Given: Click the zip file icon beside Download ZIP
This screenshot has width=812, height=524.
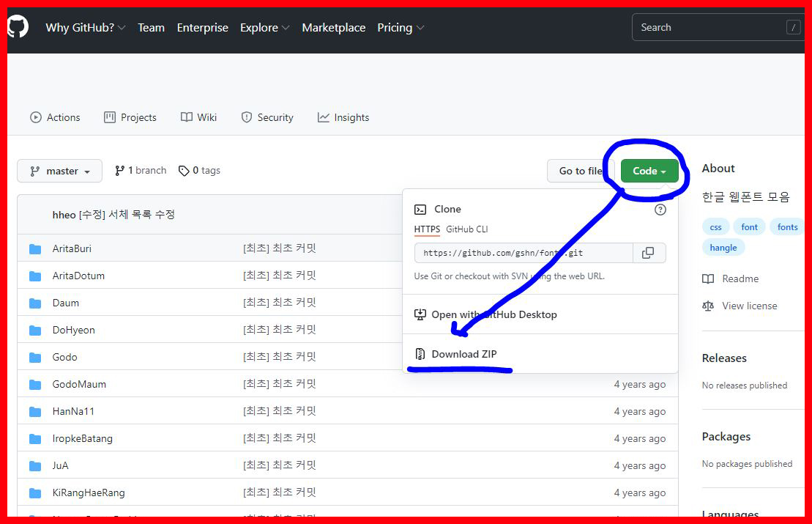Looking at the screenshot, I should (x=420, y=354).
